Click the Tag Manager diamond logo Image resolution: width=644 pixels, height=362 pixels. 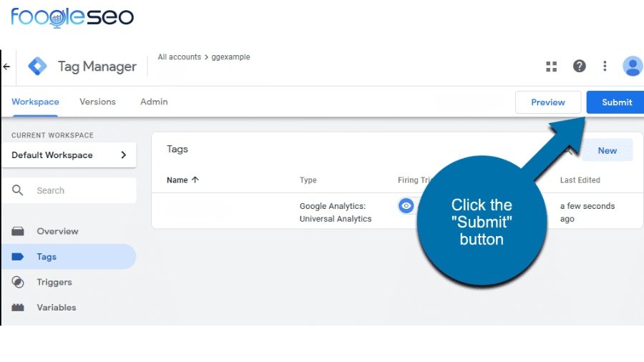pos(37,66)
